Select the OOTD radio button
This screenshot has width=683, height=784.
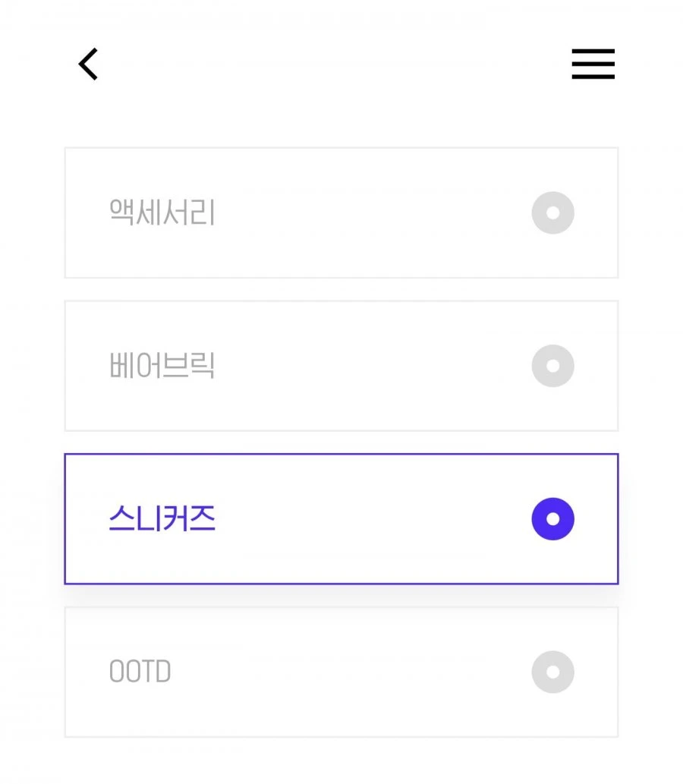pyautogui.click(x=552, y=672)
